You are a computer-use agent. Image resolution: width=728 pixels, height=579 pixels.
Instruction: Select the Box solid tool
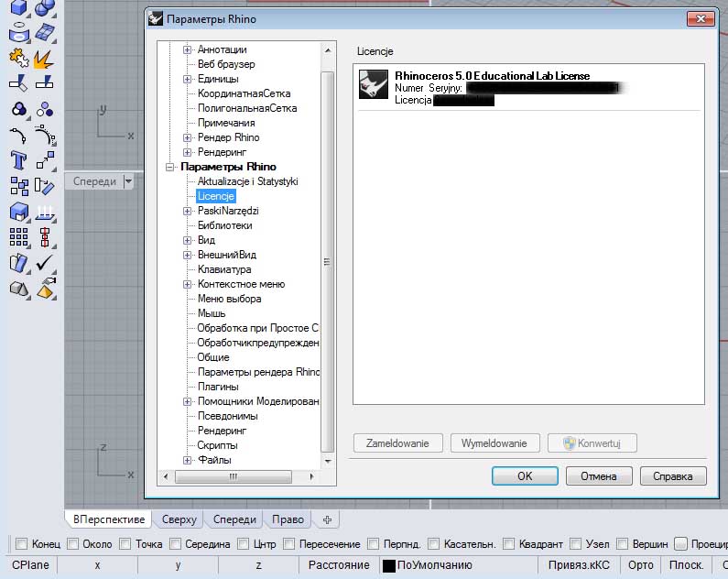tap(18, 7)
